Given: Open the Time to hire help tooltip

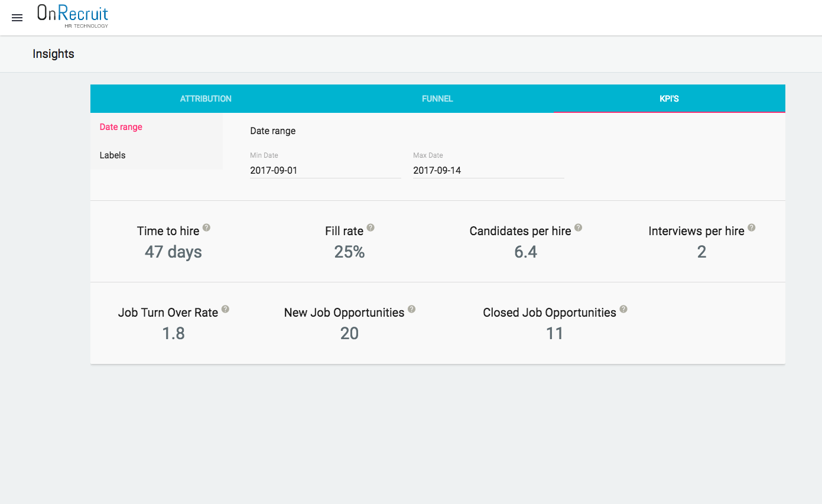Looking at the screenshot, I should tap(206, 227).
